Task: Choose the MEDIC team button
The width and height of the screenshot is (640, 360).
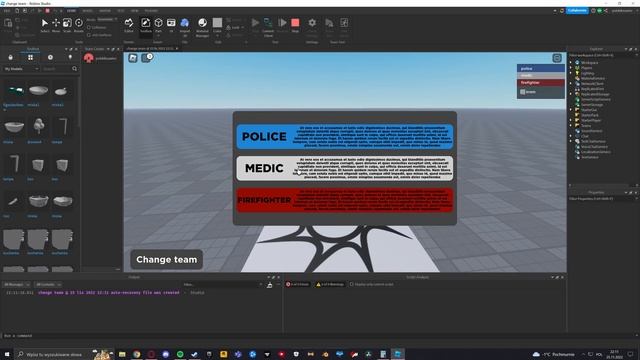Action: tap(345, 168)
